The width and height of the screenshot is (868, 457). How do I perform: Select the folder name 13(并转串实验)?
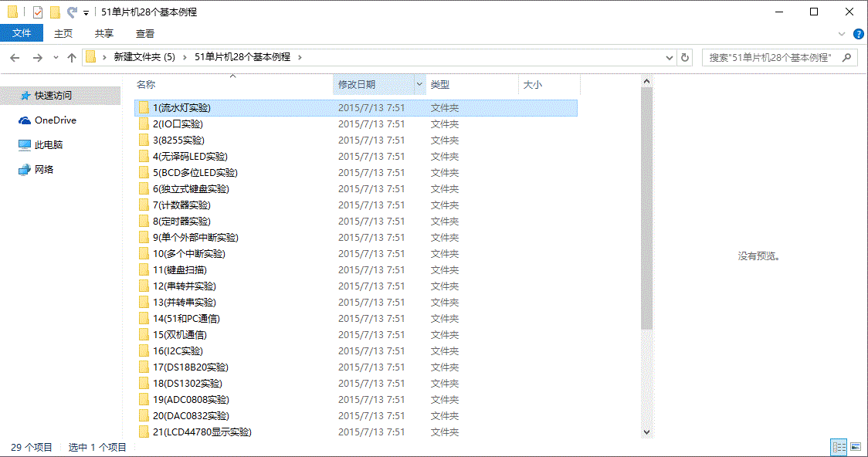click(185, 302)
